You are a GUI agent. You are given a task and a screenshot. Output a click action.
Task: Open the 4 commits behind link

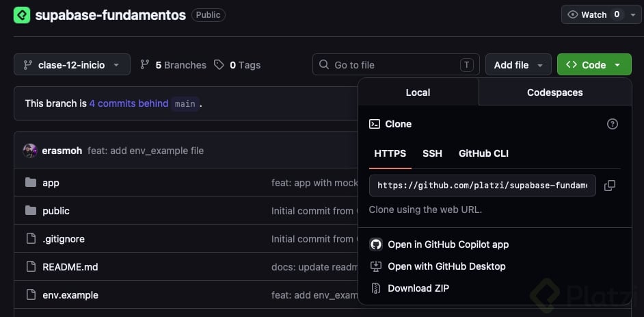[129, 103]
